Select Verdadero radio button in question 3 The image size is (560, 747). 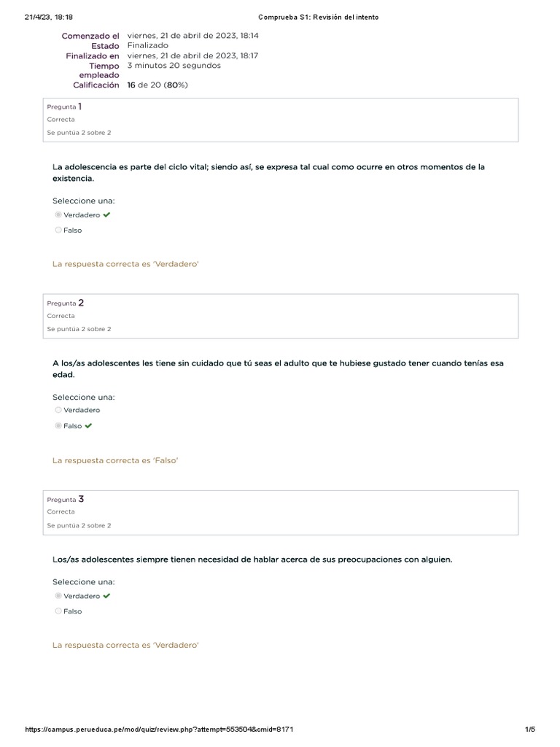tap(58, 596)
